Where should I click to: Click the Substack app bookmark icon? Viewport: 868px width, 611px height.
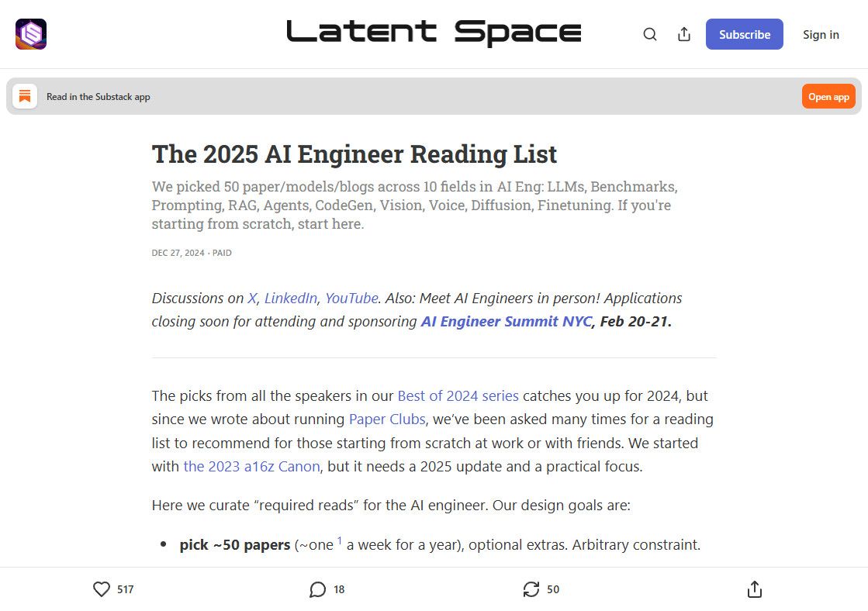(25, 96)
